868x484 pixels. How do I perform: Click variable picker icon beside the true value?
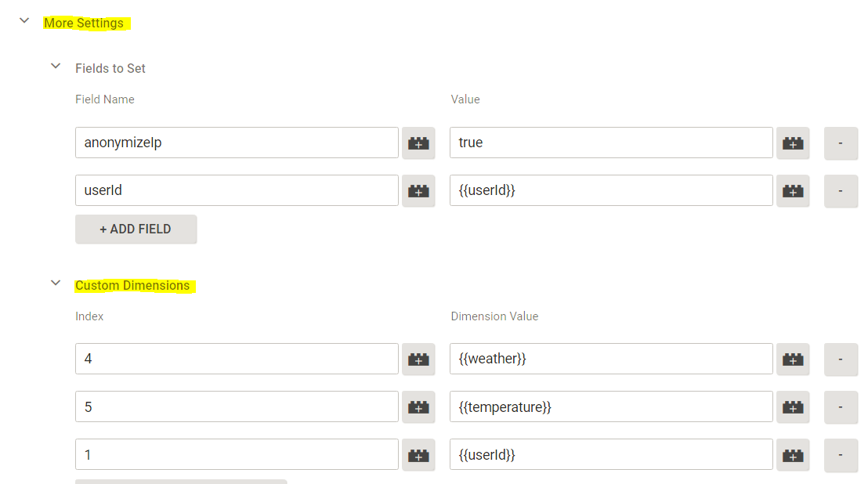pos(793,143)
